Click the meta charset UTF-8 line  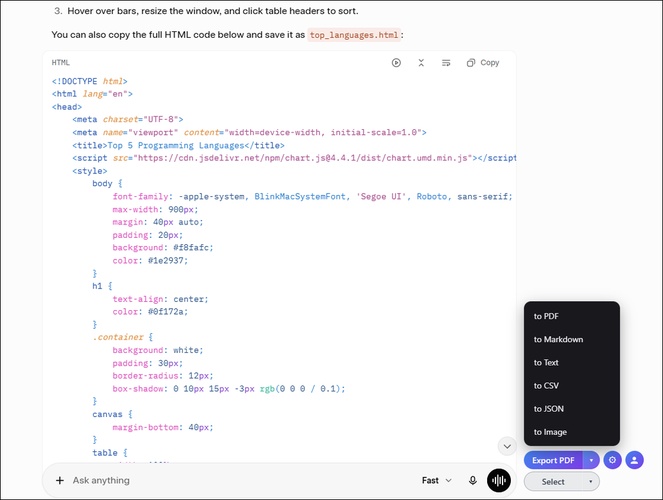tap(127, 120)
